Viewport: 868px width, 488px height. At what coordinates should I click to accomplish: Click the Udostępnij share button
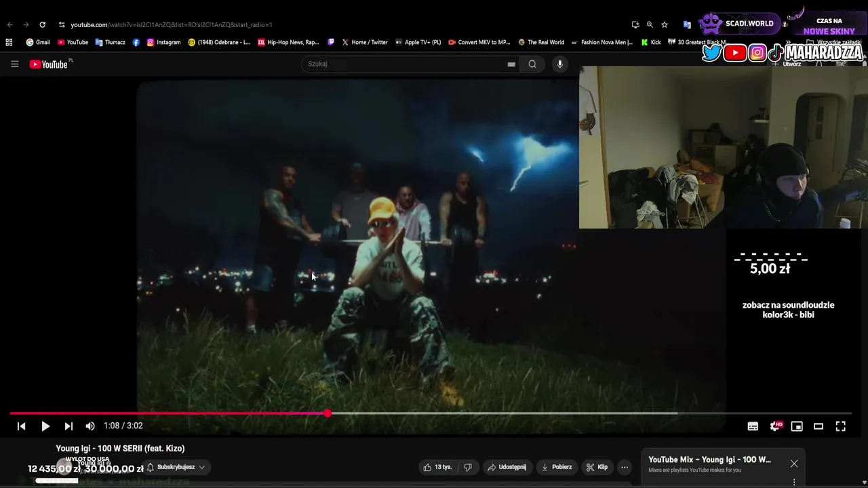tap(508, 467)
